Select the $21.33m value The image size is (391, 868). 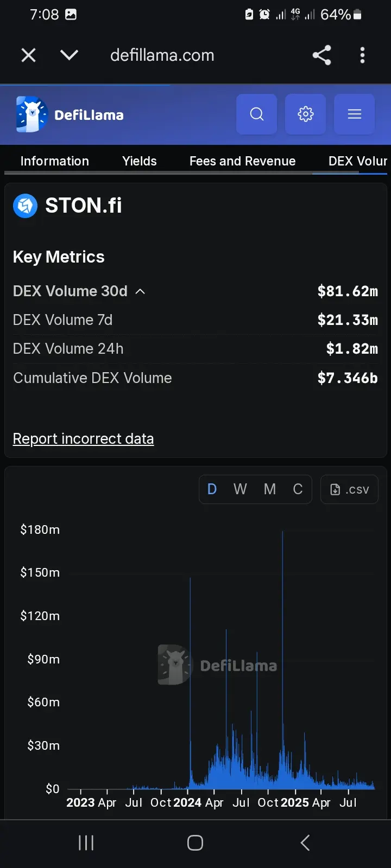point(348,320)
